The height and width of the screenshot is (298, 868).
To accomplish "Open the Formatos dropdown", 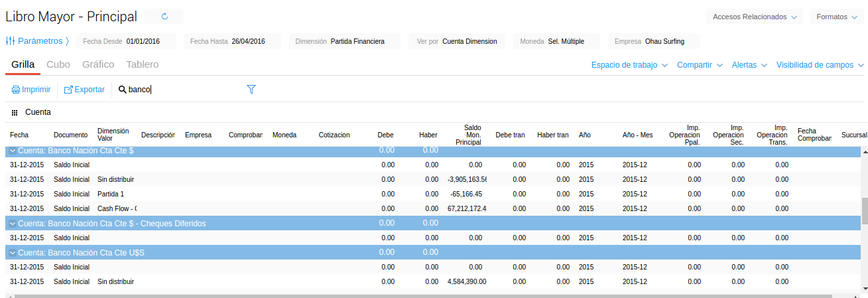I will 836,17.
